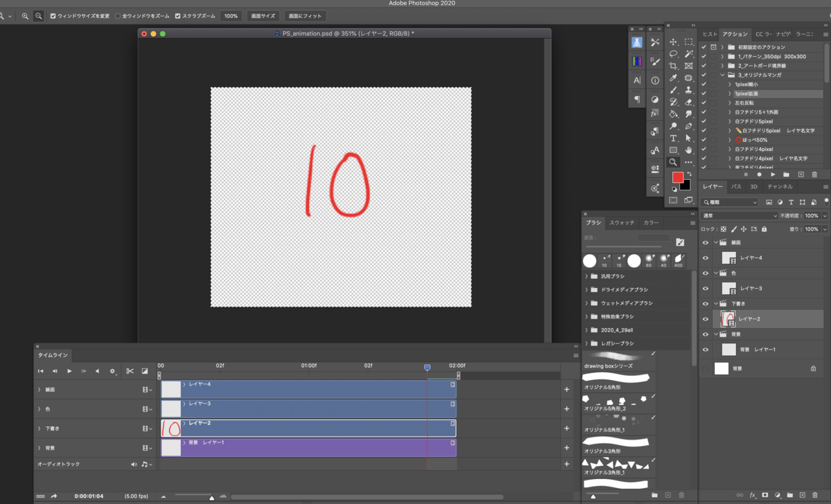
Task: Select the Horizontal Type tool
Action: coord(673,138)
